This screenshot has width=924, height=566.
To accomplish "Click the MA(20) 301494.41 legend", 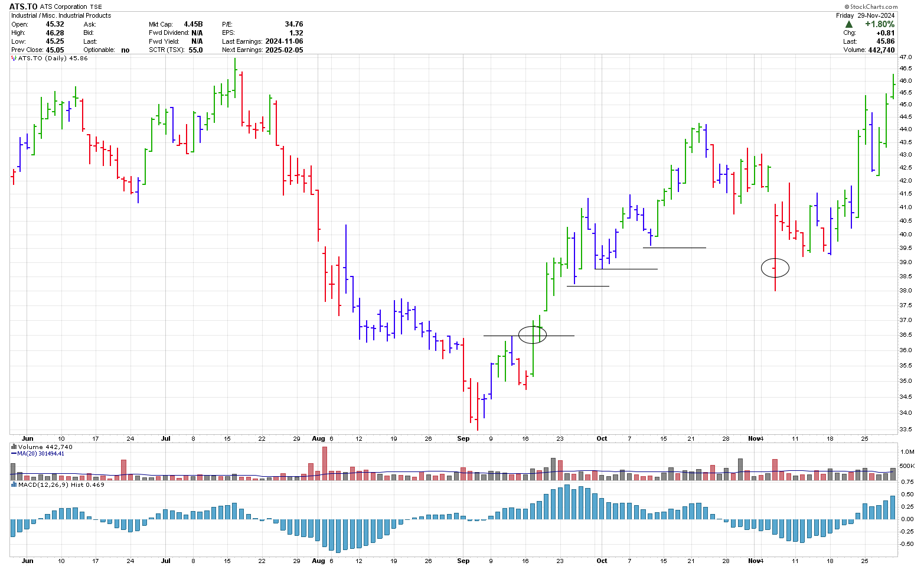I will [x=41, y=454].
